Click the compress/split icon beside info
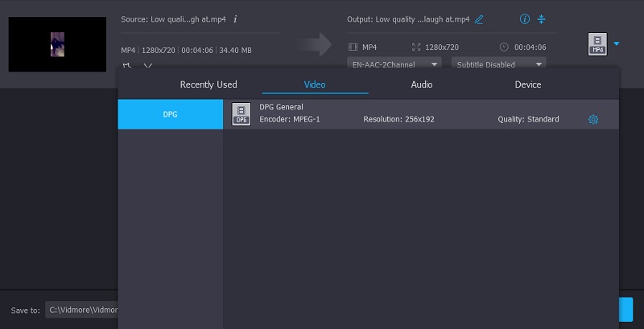Viewport: 644px width, 329px height. point(542,19)
